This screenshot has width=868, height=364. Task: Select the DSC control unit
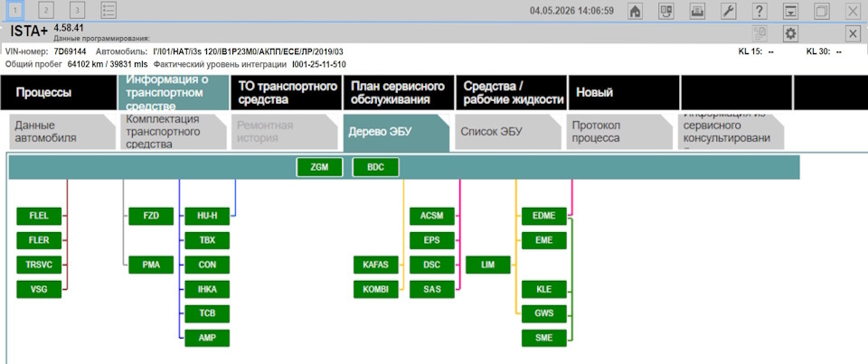tap(432, 265)
